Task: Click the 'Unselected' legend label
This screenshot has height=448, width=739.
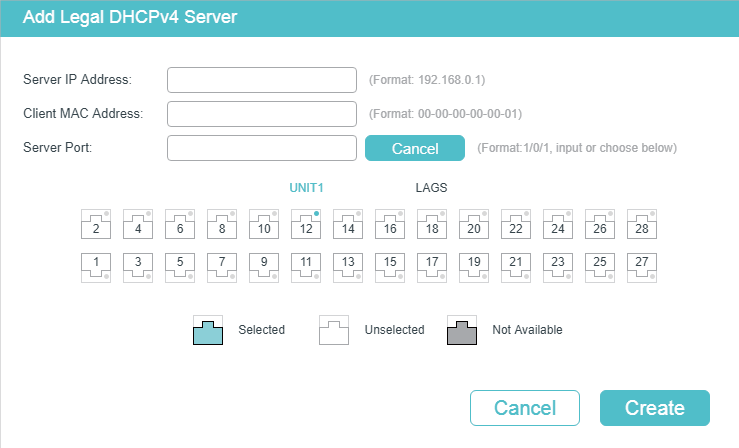Action: click(x=394, y=330)
